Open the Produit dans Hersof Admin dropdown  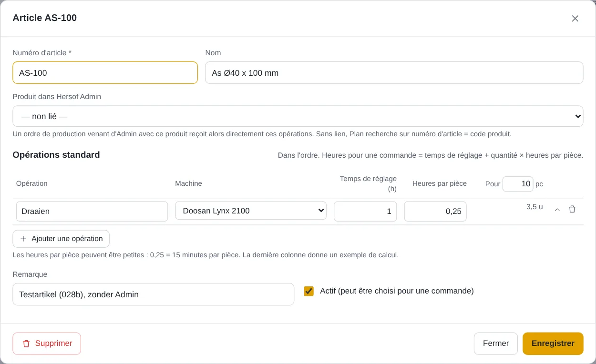[298, 116]
